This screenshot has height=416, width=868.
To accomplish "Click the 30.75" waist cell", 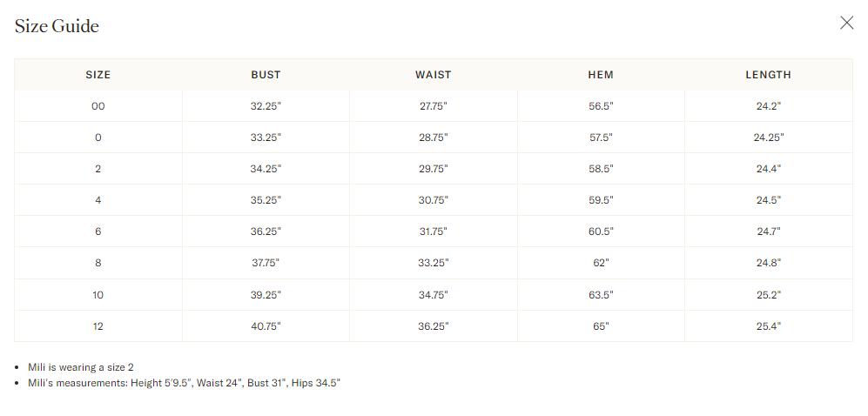I will [434, 200].
